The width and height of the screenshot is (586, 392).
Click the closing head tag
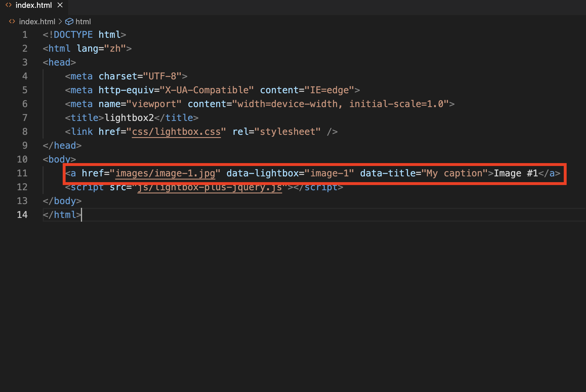coord(62,145)
